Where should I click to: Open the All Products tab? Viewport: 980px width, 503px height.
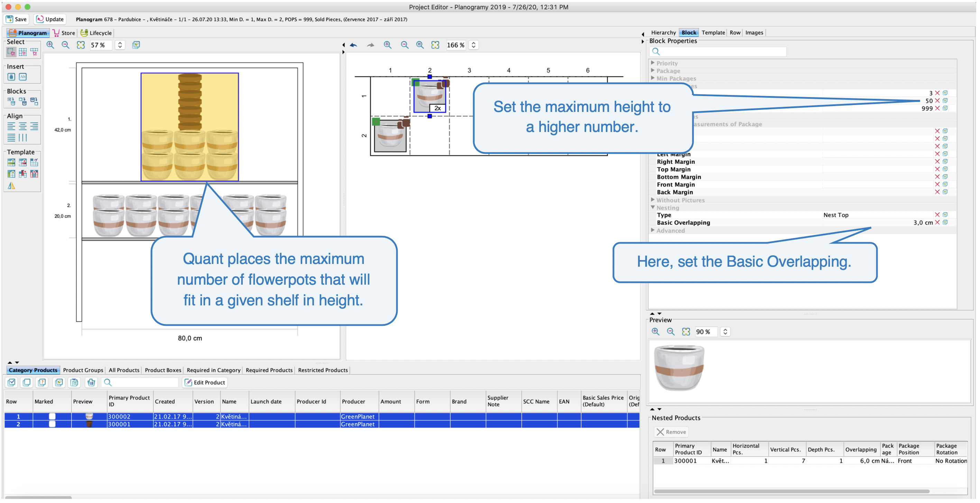click(x=124, y=370)
